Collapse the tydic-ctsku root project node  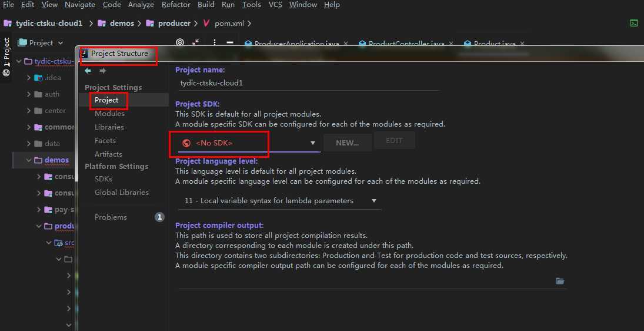coord(18,61)
